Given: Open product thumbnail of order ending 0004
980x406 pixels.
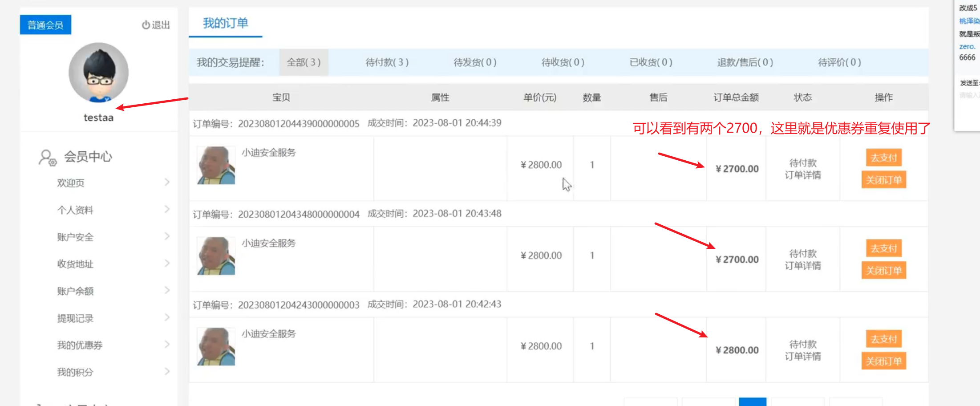Looking at the screenshot, I should pos(216,256).
